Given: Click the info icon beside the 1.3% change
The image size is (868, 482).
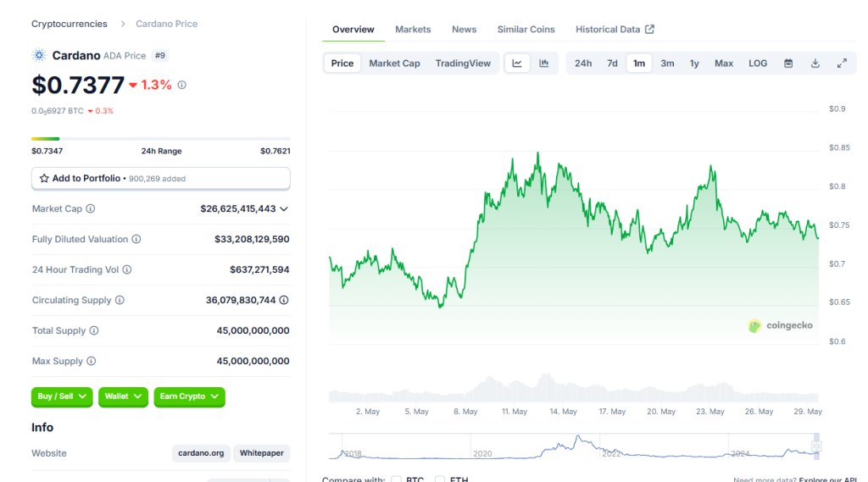Looking at the screenshot, I should 181,86.
